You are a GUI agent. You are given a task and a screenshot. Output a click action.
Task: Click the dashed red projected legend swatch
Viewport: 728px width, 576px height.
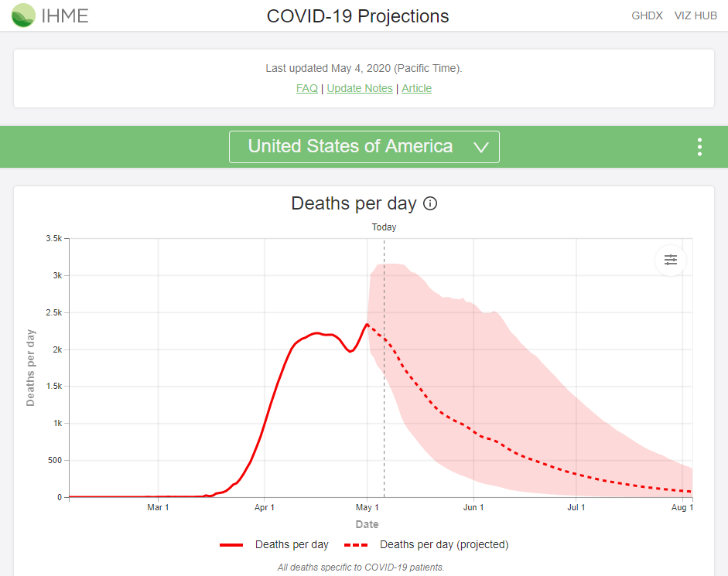(356, 545)
